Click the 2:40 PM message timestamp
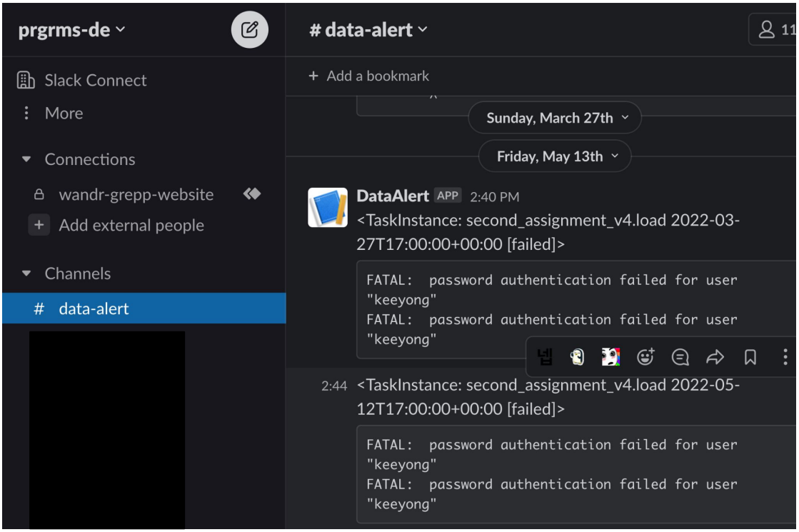799x532 pixels. [494, 197]
